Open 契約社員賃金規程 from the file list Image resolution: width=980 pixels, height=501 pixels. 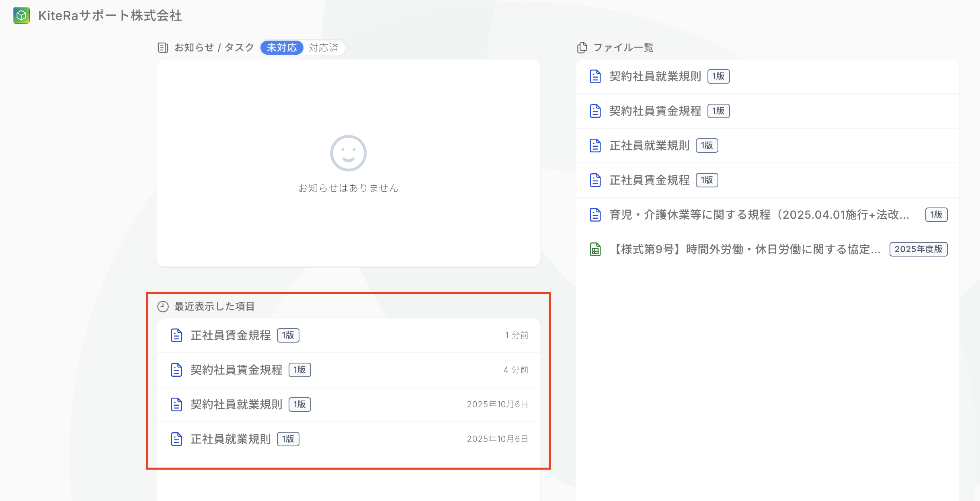(655, 111)
